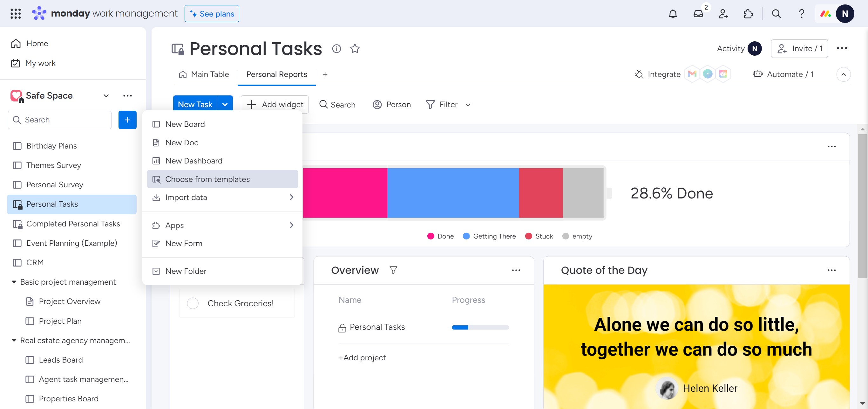Click the help question mark icon

click(x=801, y=14)
